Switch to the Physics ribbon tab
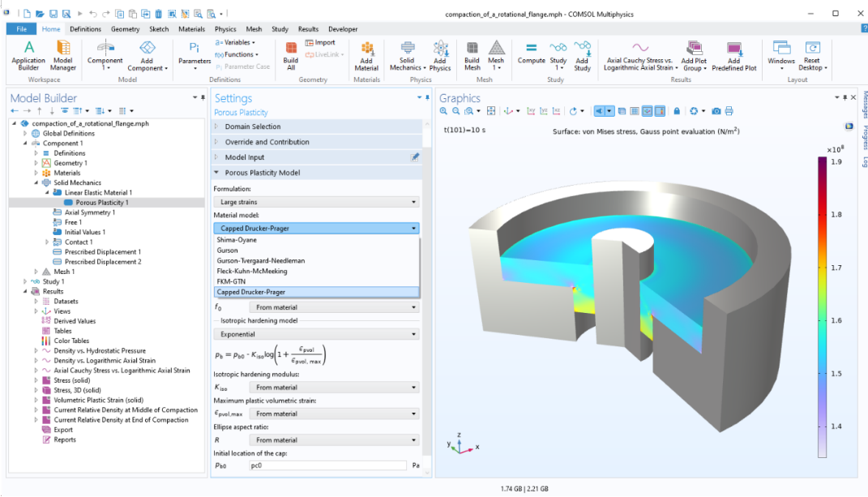Image resolution: width=868 pixels, height=497 pixels. (225, 29)
